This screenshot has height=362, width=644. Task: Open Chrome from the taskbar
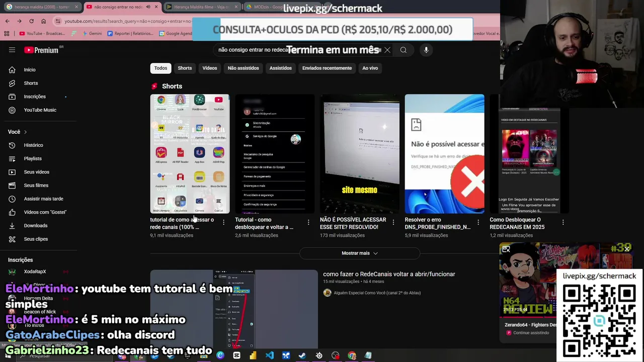(x=352, y=355)
